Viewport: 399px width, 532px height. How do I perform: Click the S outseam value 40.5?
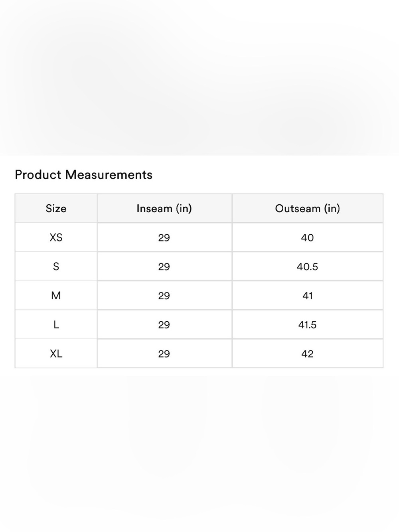(x=308, y=267)
